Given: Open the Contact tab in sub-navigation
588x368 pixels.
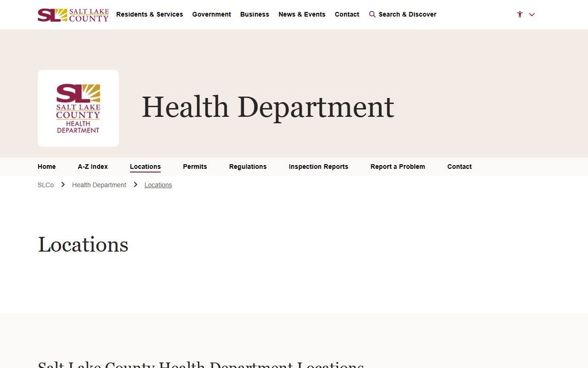Looking at the screenshot, I should tap(459, 167).
